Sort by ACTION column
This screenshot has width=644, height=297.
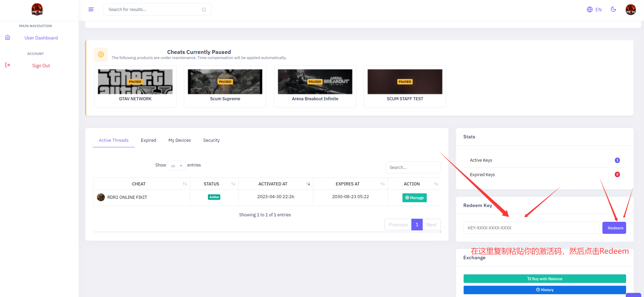414,184
